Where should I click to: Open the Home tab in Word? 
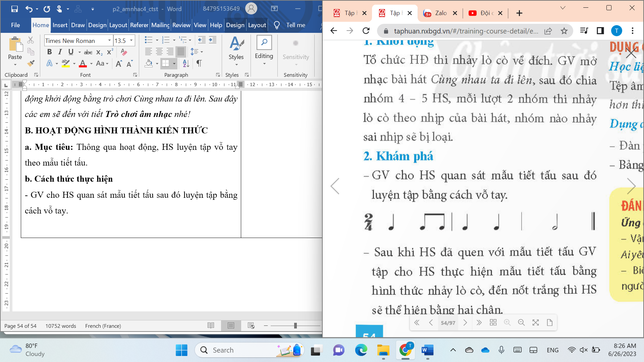click(x=40, y=25)
